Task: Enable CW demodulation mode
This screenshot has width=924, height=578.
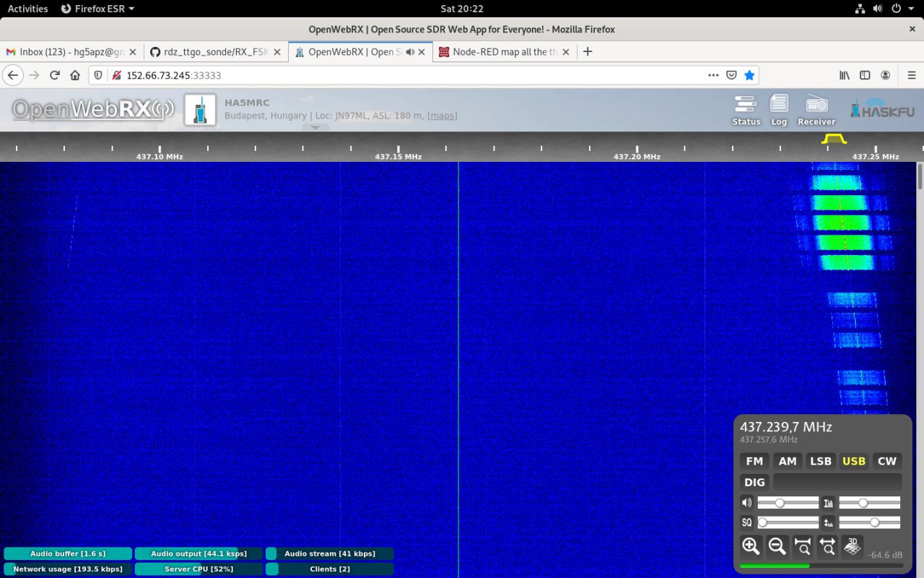Action: pos(886,461)
